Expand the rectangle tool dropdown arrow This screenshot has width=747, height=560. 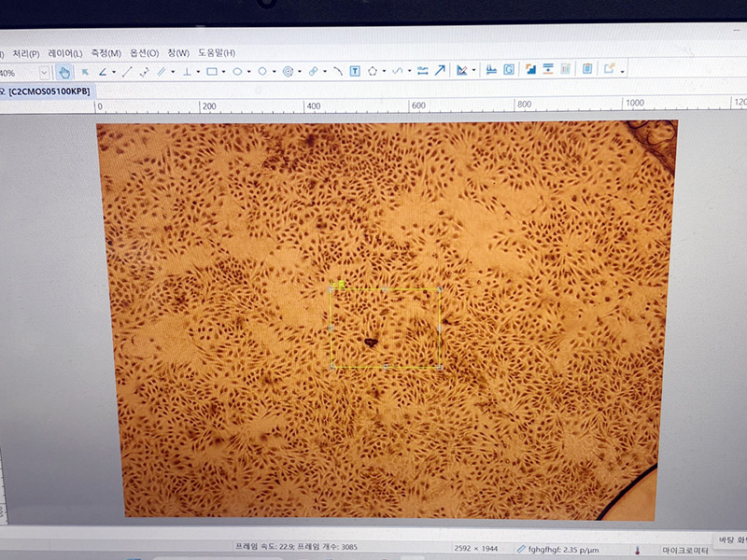[224, 73]
